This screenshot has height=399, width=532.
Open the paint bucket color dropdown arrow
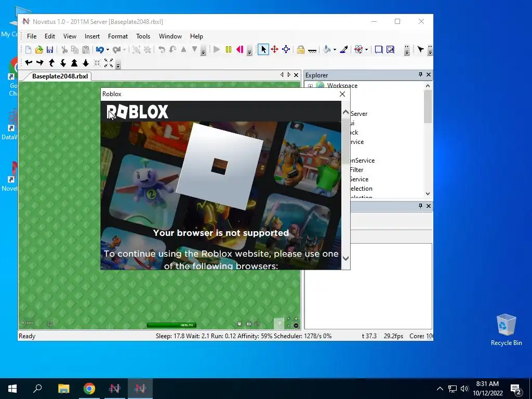tap(335, 49)
